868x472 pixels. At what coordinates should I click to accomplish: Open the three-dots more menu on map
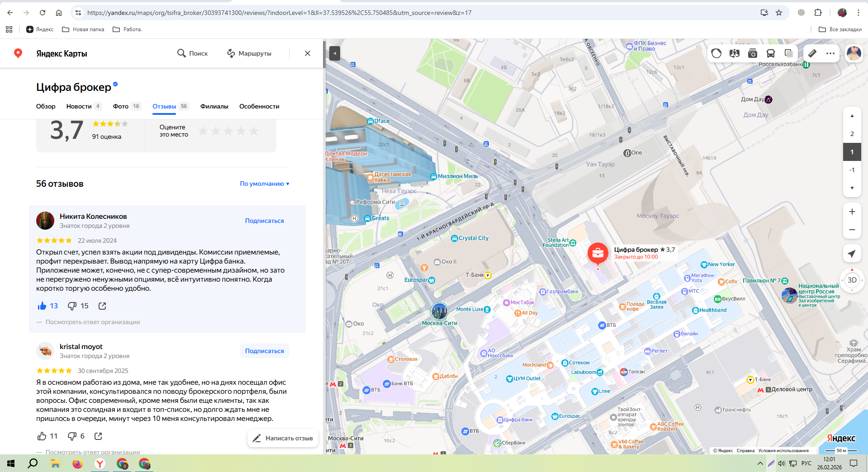(x=830, y=53)
